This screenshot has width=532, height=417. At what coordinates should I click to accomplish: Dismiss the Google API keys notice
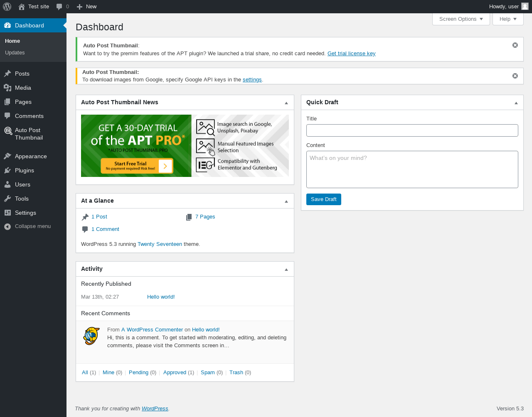515,76
